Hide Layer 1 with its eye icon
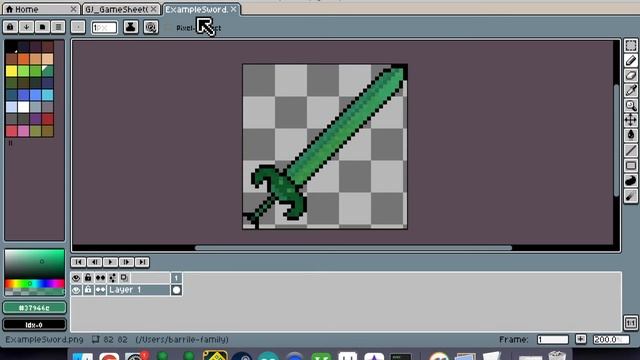Screen dimensions: 640x360 pos(76,290)
